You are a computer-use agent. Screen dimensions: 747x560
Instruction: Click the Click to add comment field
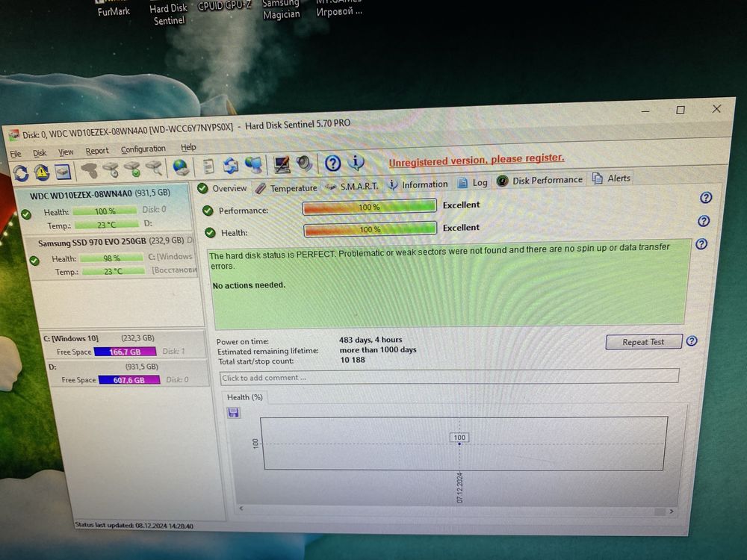point(449,376)
